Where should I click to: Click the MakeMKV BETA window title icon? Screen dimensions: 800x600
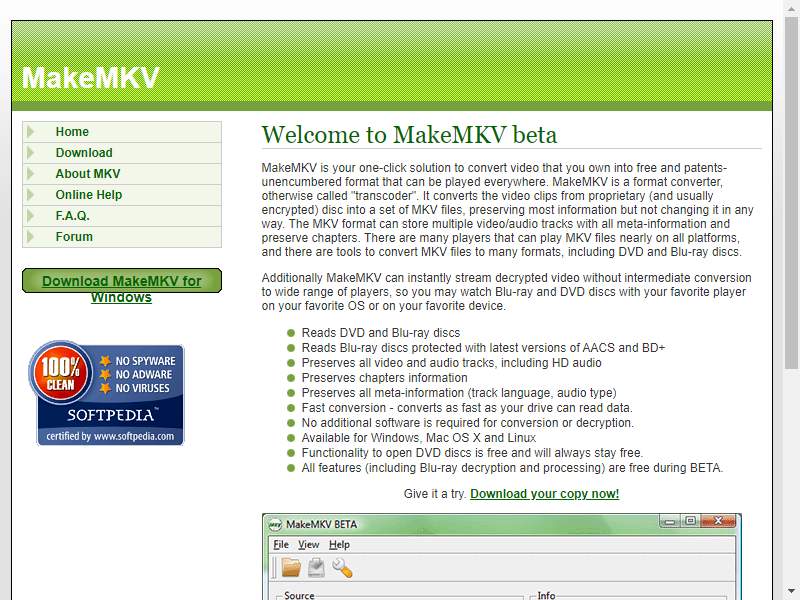click(x=275, y=524)
